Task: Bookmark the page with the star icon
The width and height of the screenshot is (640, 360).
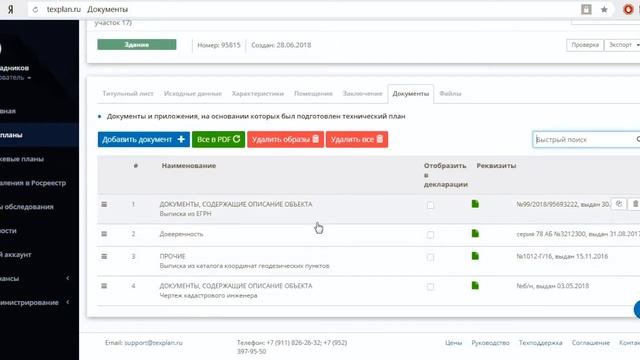Action: (604, 9)
